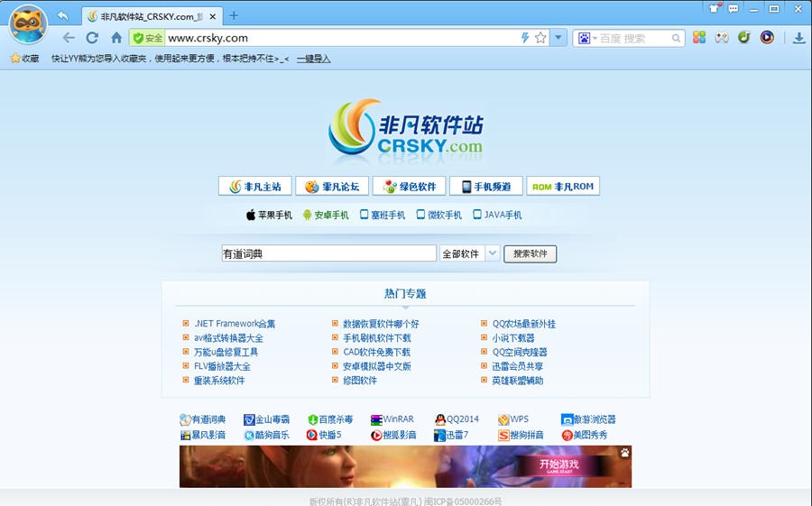This screenshot has width=812, height=506.
Task: Click the 一键导入 import link
Action: 313,59
